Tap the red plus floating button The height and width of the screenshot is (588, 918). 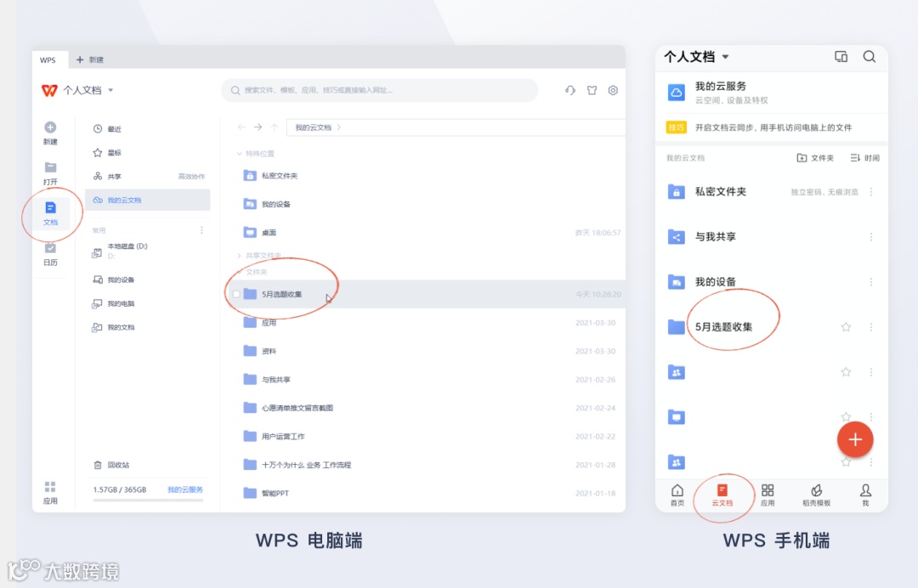pos(855,439)
